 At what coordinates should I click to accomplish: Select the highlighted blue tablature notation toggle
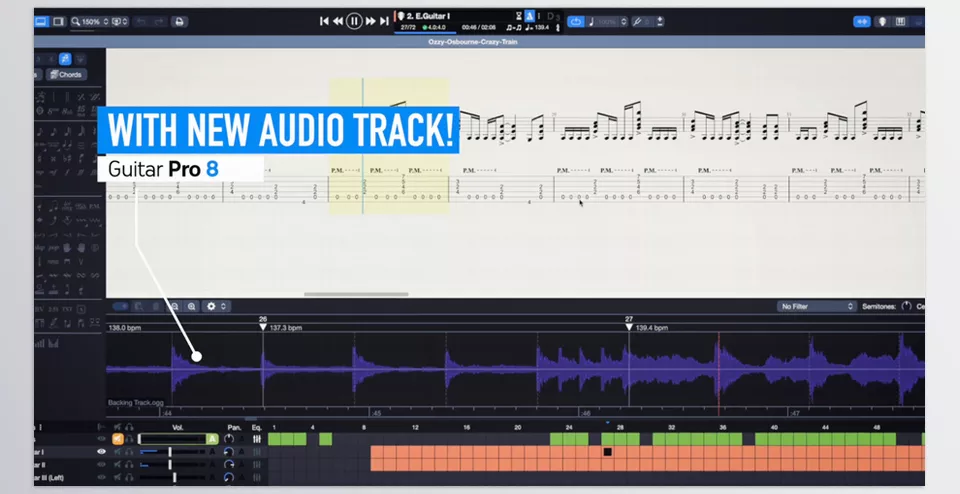65,59
